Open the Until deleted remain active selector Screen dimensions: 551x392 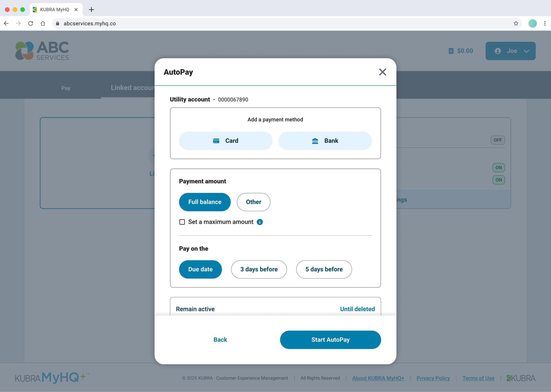(x=357, y=309)
